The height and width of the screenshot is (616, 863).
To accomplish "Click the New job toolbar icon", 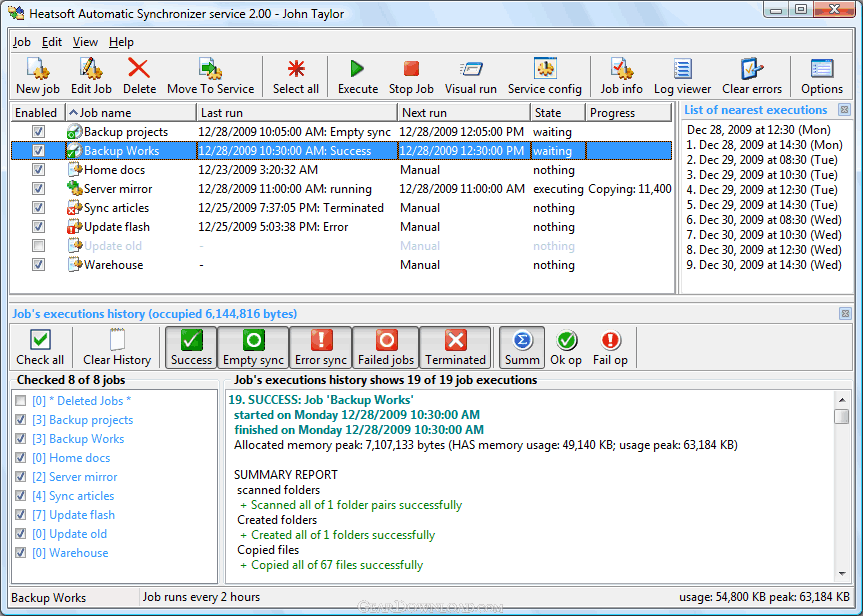I will (x=38, y=76).
